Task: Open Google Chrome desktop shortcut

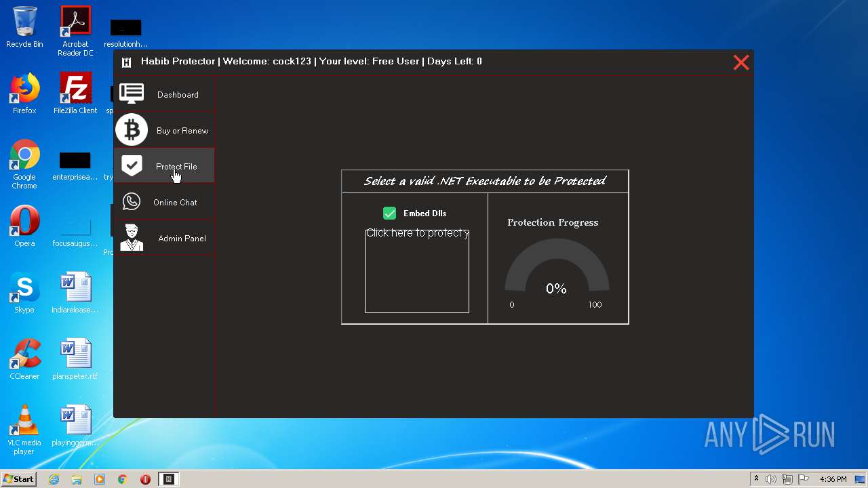Action: (24, 165)
